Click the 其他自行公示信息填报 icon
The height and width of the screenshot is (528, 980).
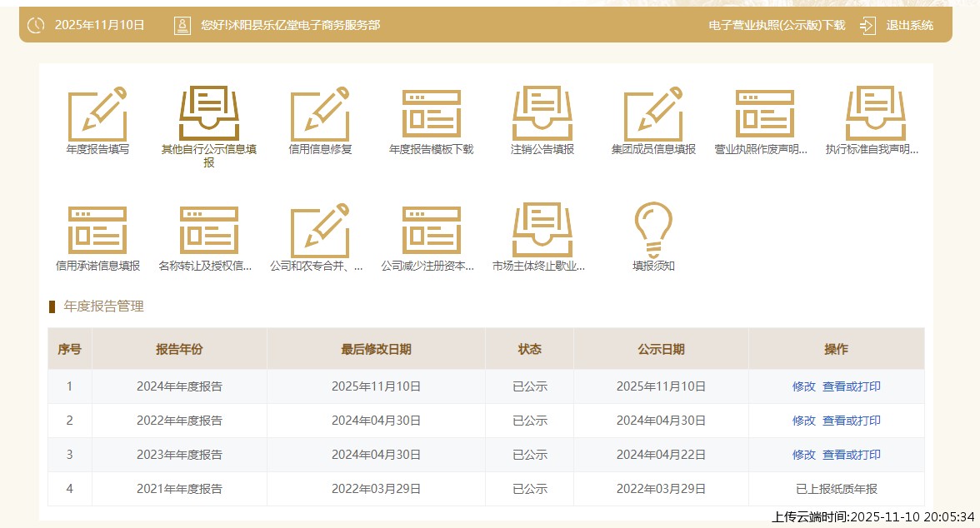(x=209, y=114)
